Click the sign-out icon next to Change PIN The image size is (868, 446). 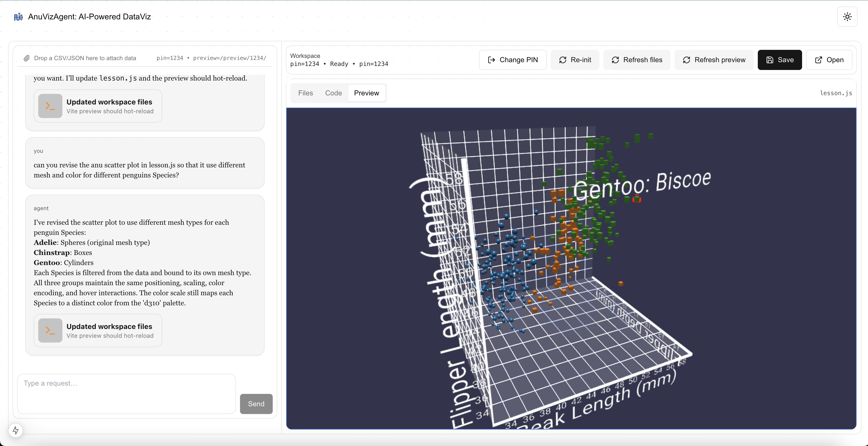coord(491,60)
